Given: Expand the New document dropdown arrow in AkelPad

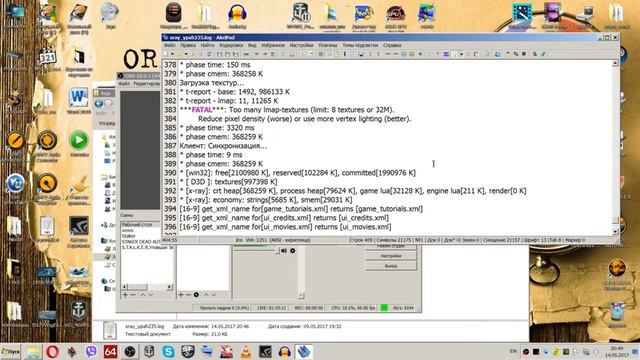Looking at the screenshot, I should [x=172, y=54].
